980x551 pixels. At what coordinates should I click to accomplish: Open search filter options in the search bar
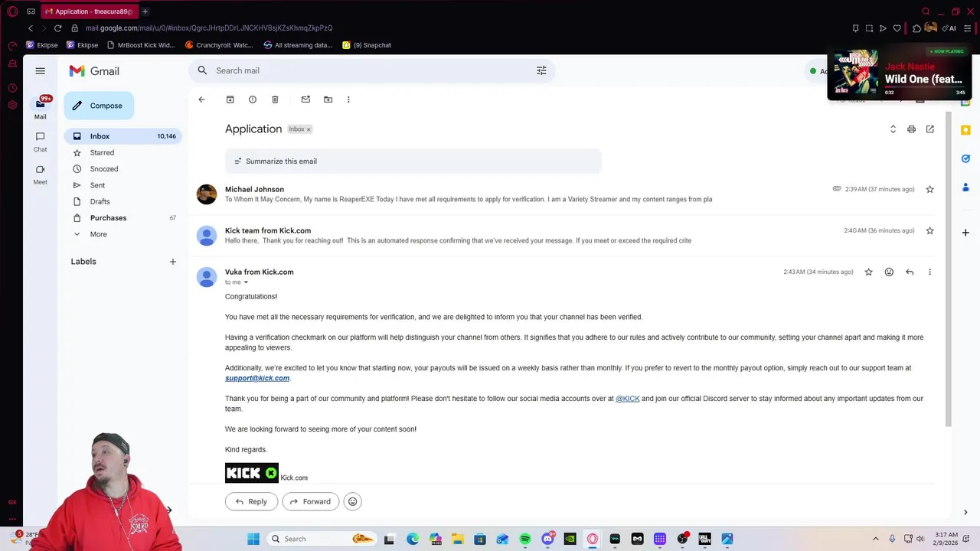(x=541, y=70)
